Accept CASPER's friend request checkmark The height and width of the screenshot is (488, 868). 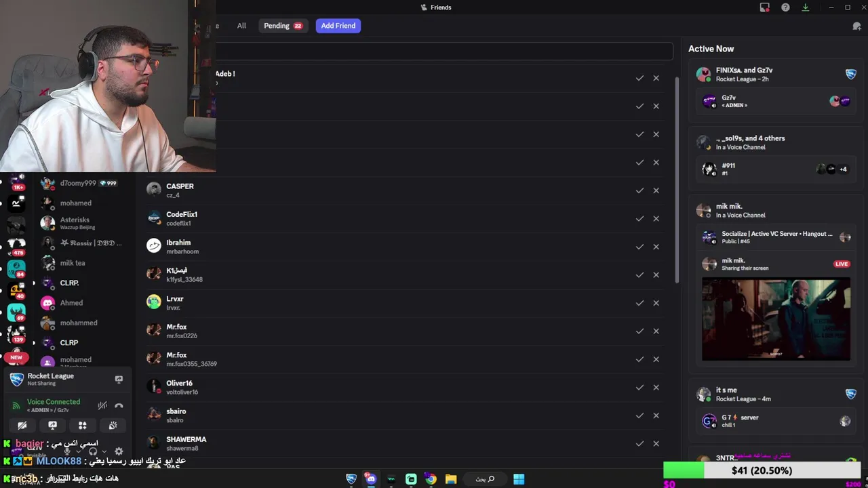point(639,190)
